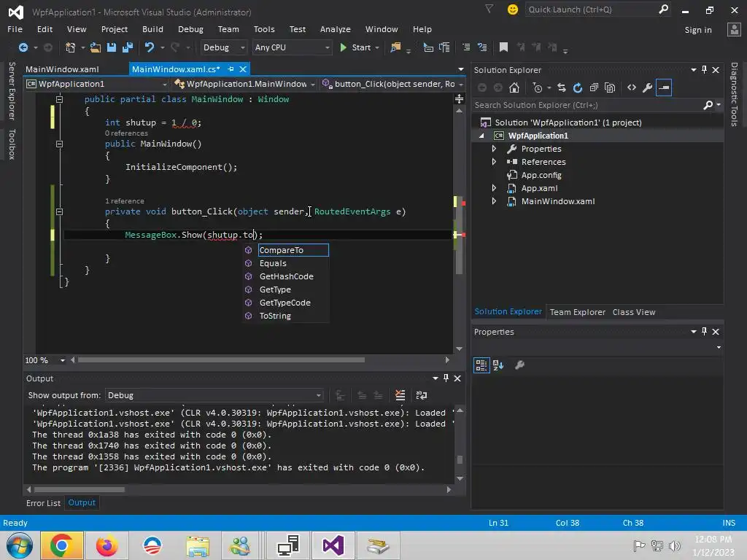Screen dimensions: 747x560
Task: Click the Output panel horizontal scrollbar thumb
Action: 80,489
